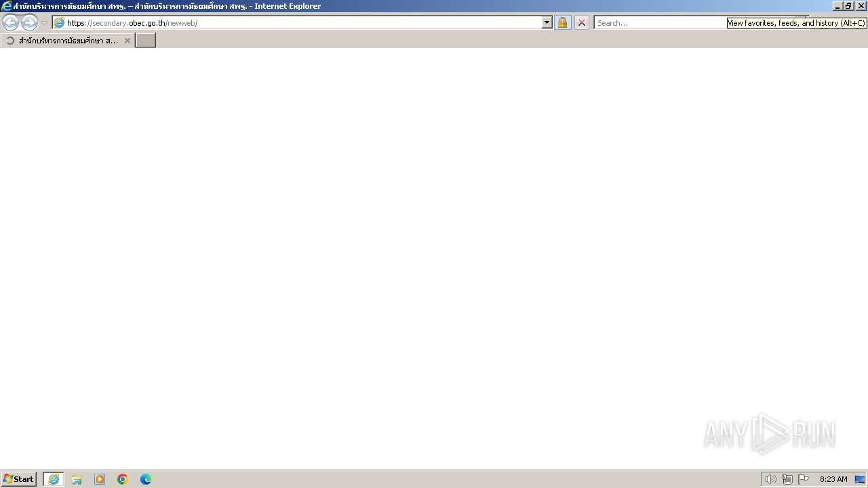Launch Google Chrome from taskbar

click(123, 479)
